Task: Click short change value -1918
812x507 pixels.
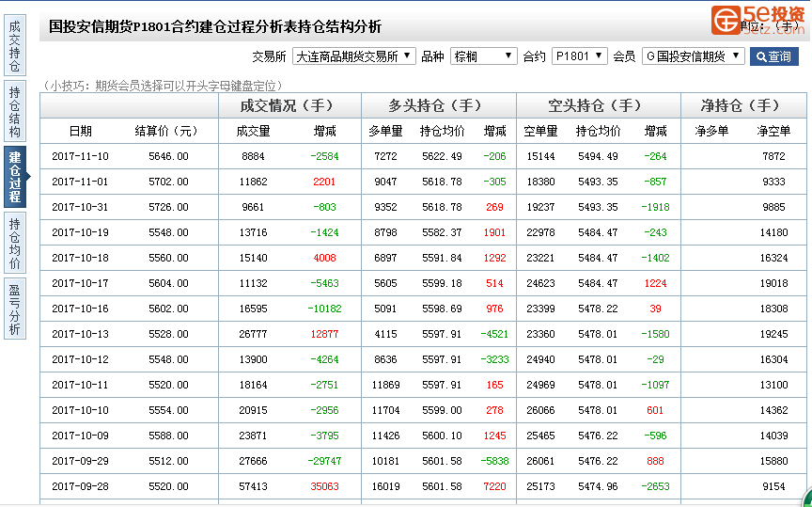Action: tap(655, 207)
